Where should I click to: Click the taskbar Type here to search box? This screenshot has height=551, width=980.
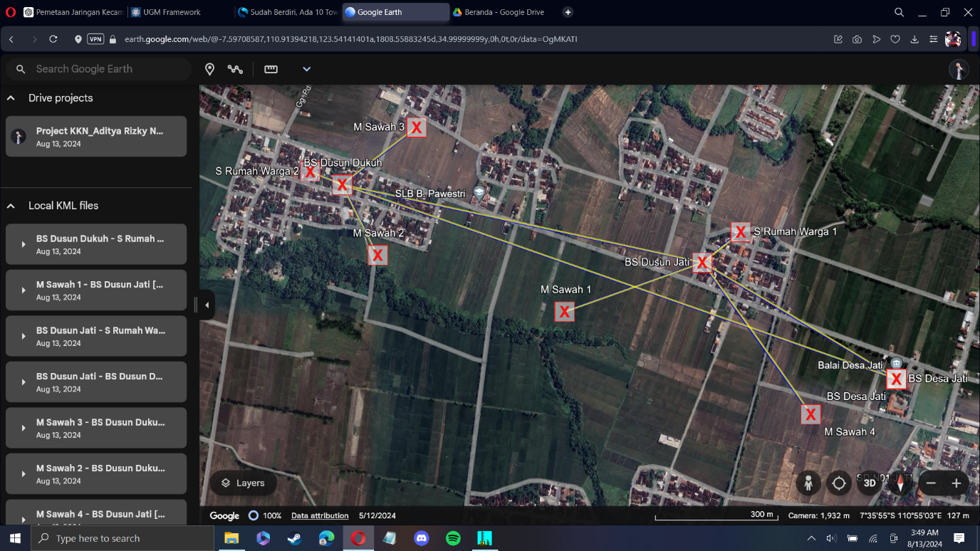pos(123,538)
